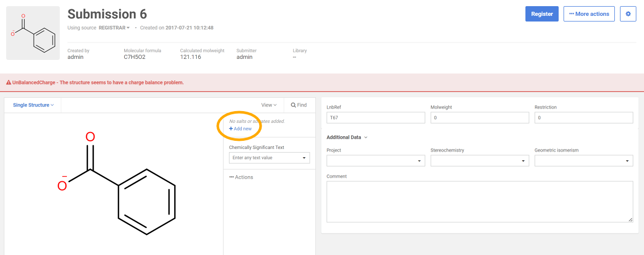Open the Single Structure dropdown
Image resolution: width=644 pixels, height=255 pixels.
[x=33, y=105]
